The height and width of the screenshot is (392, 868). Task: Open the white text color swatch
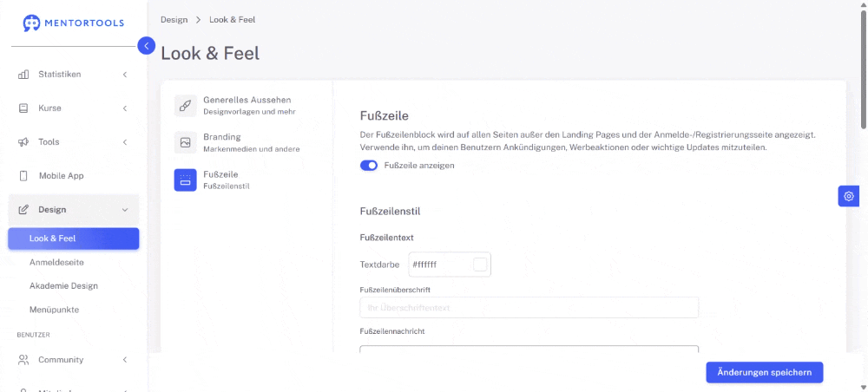480,265
